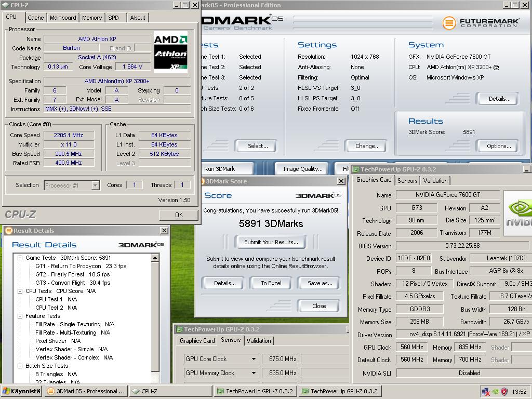This screenshot has width=532, height=399.
Task: Collapse the Batch Size Tests tree node
Action: [20, 366]
